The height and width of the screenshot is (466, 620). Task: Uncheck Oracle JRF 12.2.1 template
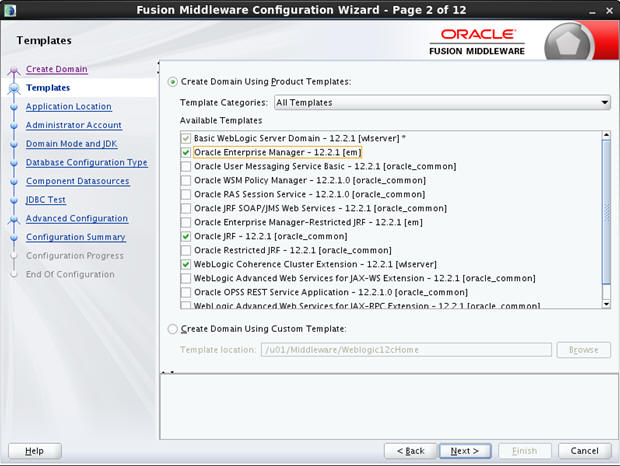coord(185,236)
